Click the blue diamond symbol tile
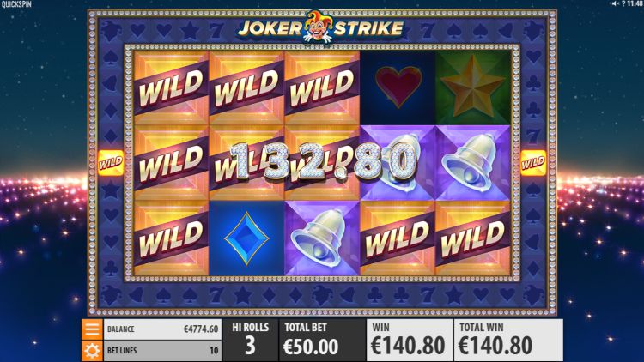This screenshot has height=362, width=644. tap(246, 238)
